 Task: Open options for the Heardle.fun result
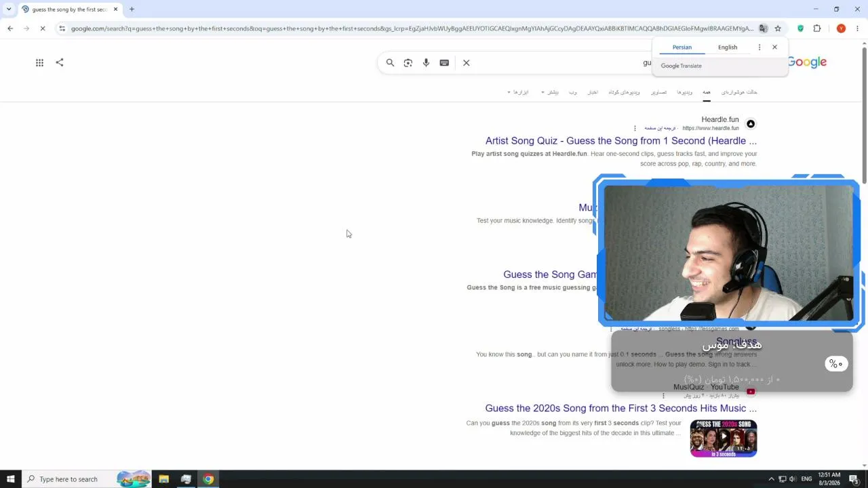[x=635, y=128]
